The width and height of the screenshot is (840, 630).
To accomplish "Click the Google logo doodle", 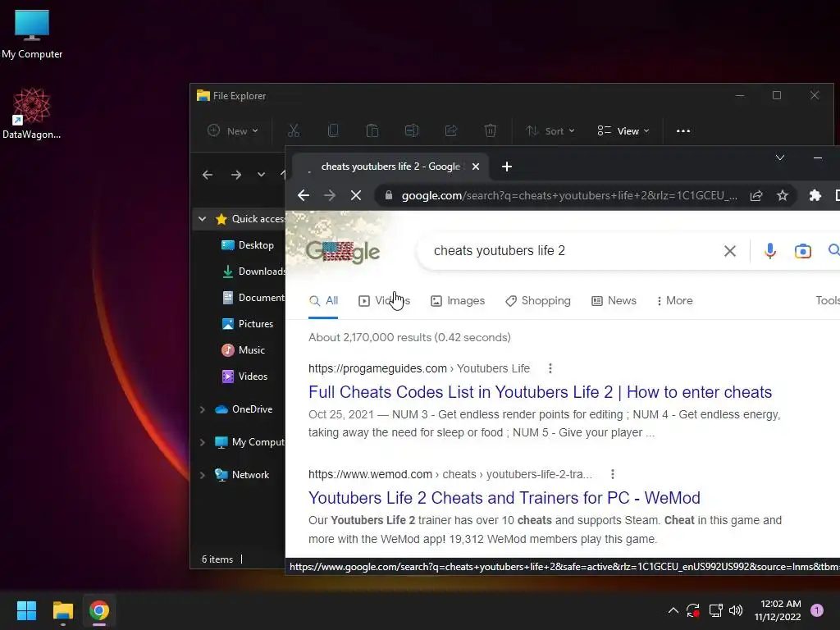I will [x=343, y=252].
